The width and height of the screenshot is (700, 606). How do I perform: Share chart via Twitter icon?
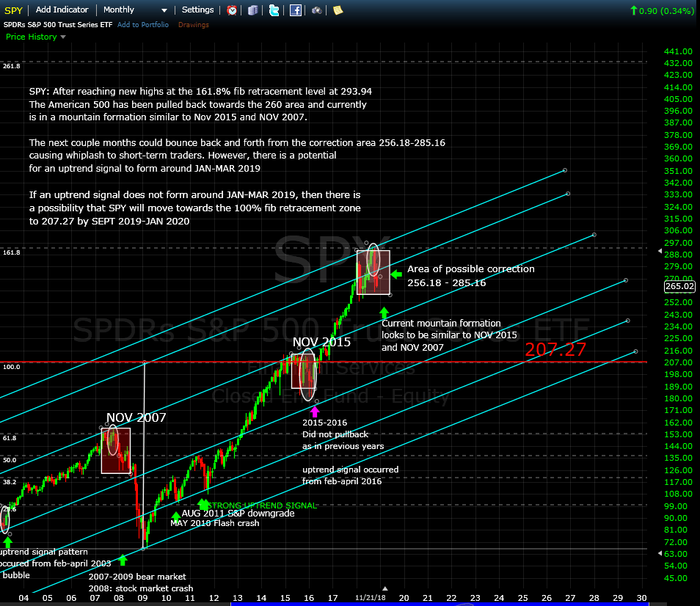pyautogui.click(x=274, y=10)
